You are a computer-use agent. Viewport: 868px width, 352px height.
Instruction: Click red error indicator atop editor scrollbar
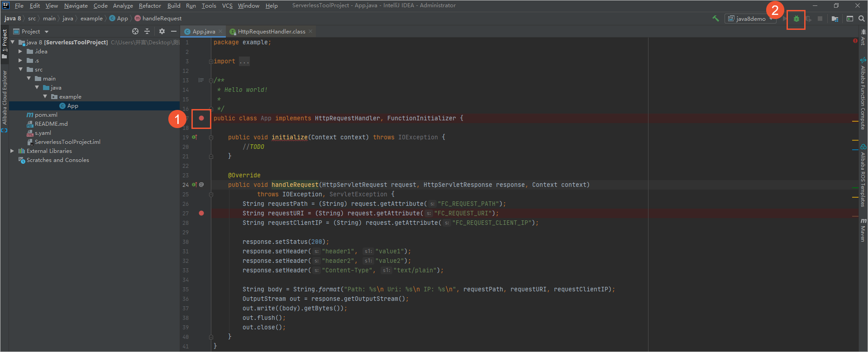pos(855,41)
